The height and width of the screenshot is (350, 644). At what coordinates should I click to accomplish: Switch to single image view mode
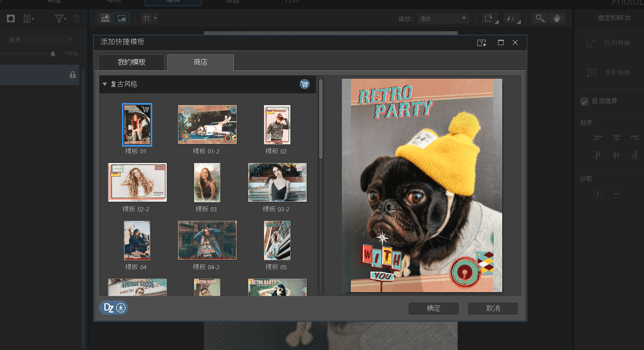click(x=122, y=19)
